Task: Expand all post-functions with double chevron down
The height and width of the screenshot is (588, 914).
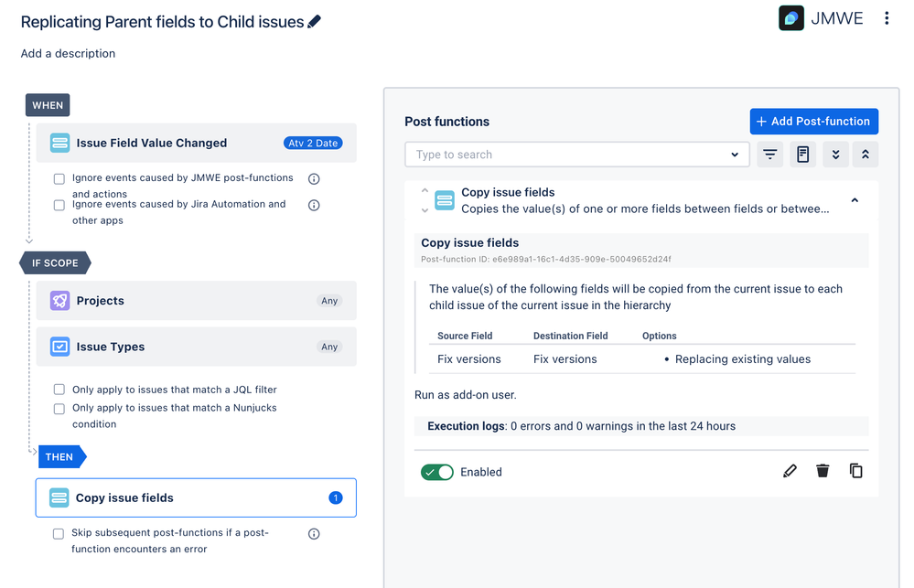Action: 835,155
